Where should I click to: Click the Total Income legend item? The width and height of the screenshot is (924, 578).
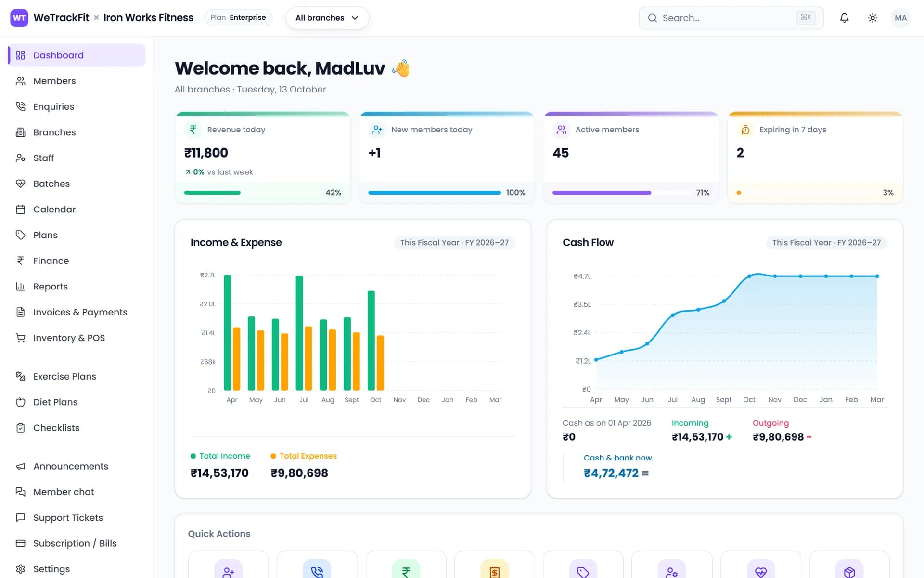pyautogui.click(x=220, y=456)
